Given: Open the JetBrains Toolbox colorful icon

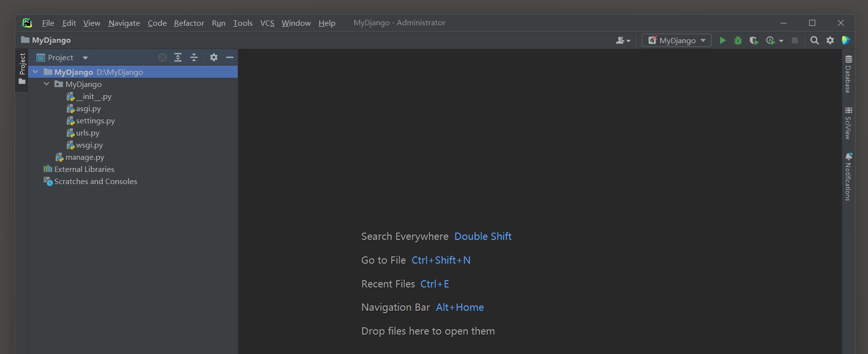Looking at the screenshot, I should coord(846,40).
